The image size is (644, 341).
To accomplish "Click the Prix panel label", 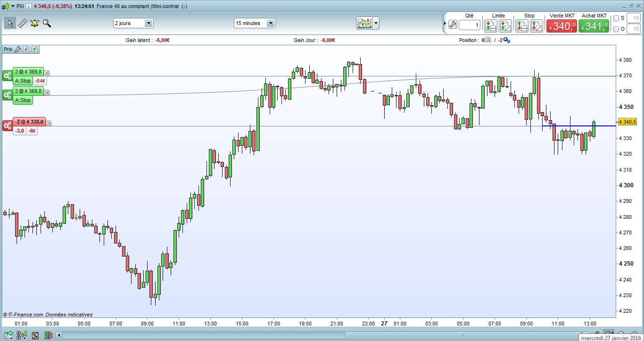I will click(x=8, y=49).
